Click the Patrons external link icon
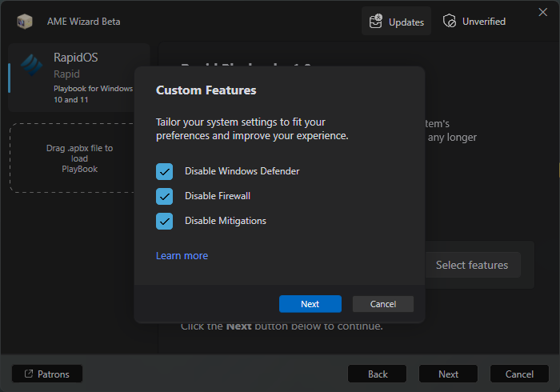Image resolution: width=560 pixels, height=392 pixels. (29, 374)
